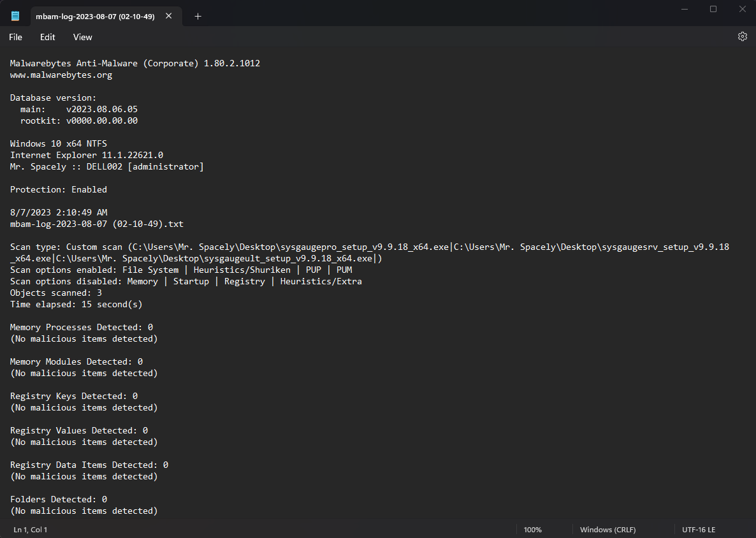Click 'Registry Data Items Detected: 0' line
This screenshot has height=538, width=756.
click(x=89, y=465)
